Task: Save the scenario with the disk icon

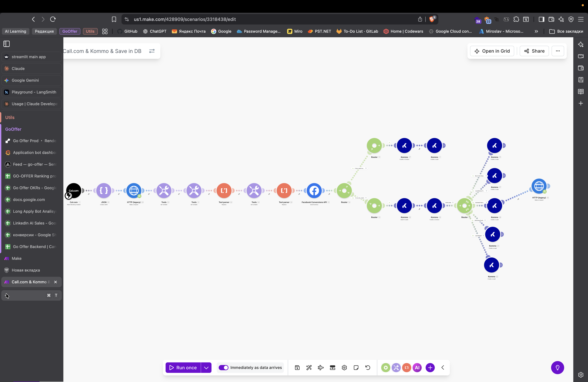Action: (297, 367)
